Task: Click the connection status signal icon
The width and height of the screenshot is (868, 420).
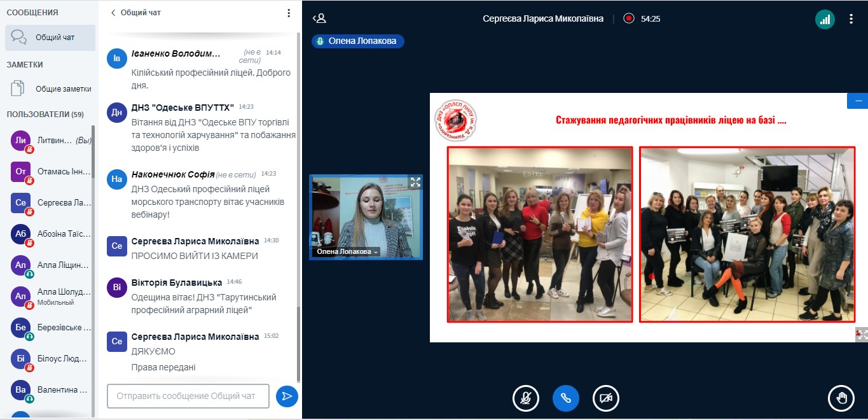Action: pos(825,19)
